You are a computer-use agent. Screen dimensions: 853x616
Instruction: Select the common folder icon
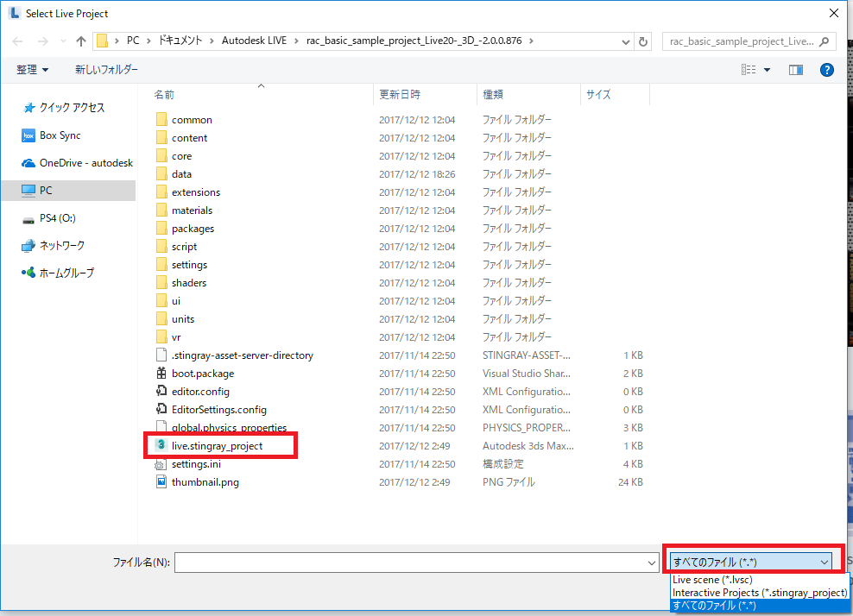point(161,120)
